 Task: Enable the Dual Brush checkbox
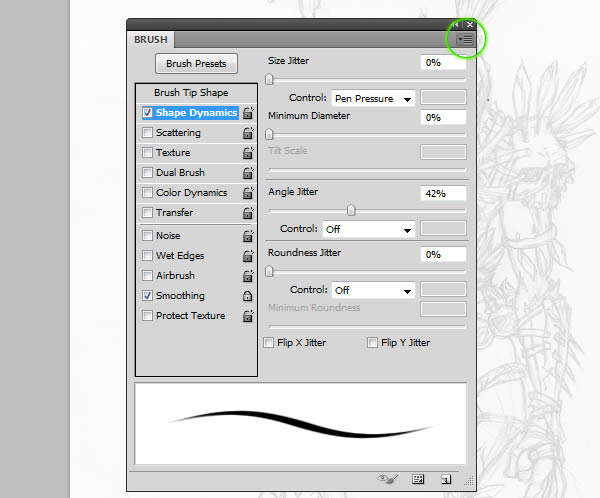click(x=147, y=172)
